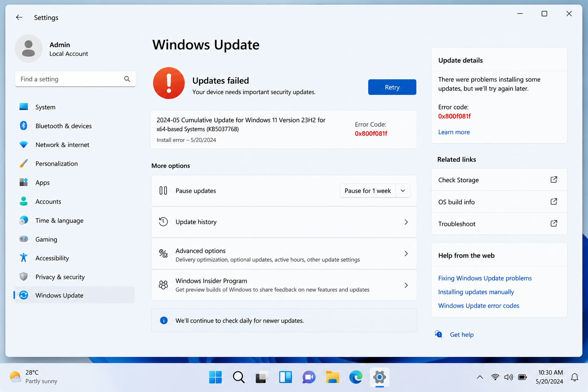
Task: Click the Retry button
Action: coord(392,87)
